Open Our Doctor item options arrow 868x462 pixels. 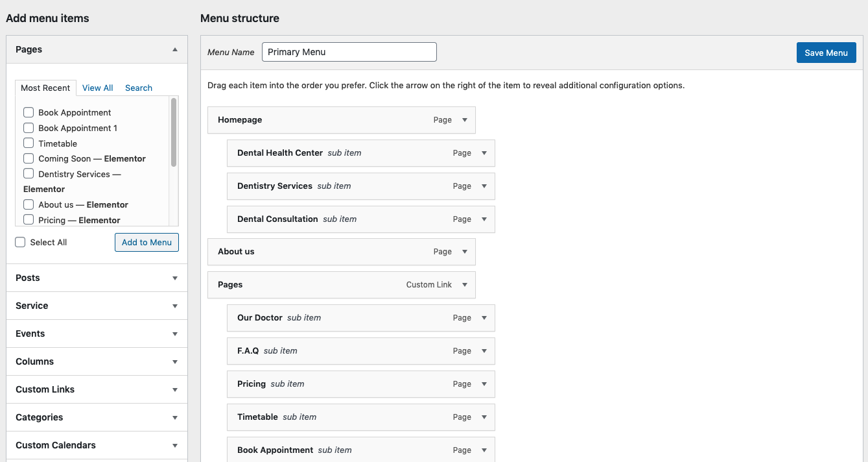click(x=484, y=318)
